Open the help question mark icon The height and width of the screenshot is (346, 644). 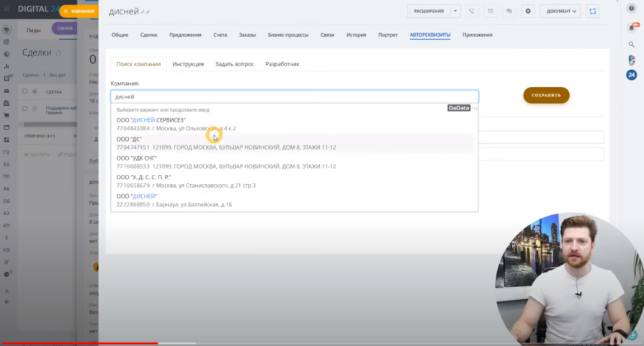coord(632,8)
